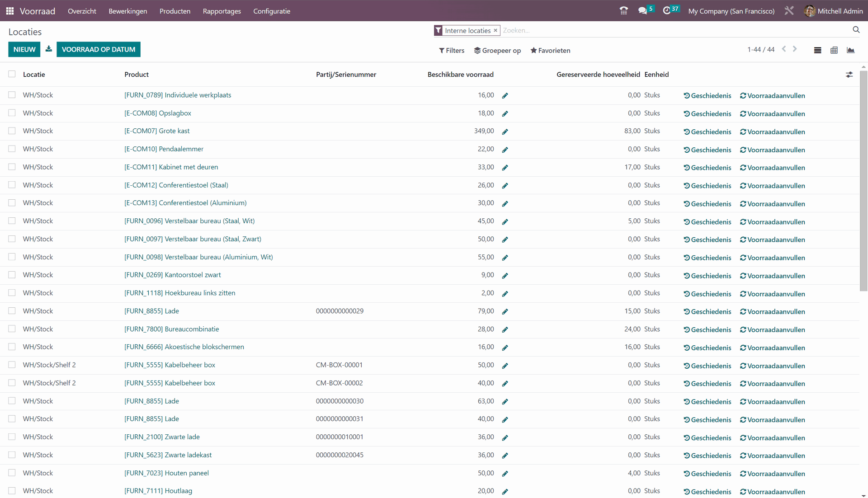Image resolution: width=868 pixels, height=498 pixels.
Task: Open the activities clock icon
Action: [666, 11]
